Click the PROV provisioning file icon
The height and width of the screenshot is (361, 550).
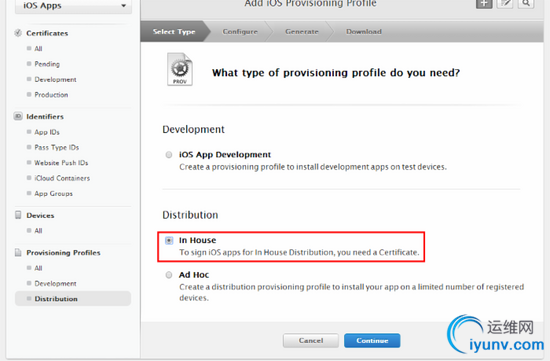(x=180, y=69)
